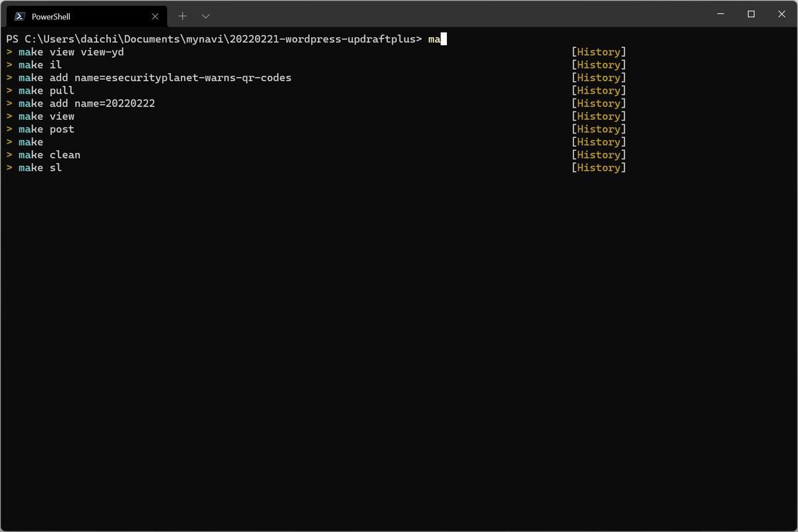The image size is (798, 532).
Task: Pick the 'make clean' history suggestion
Action: click(x=49, y=155)
